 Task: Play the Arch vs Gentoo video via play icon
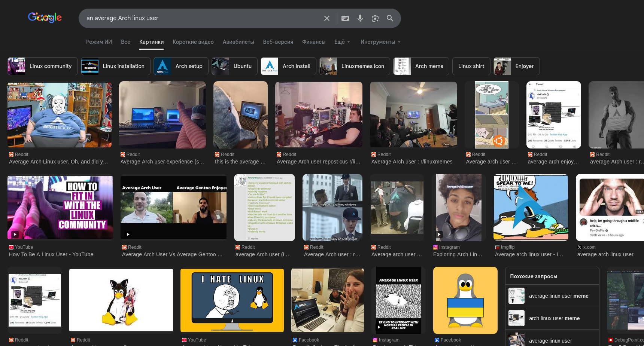pos(128,235)
